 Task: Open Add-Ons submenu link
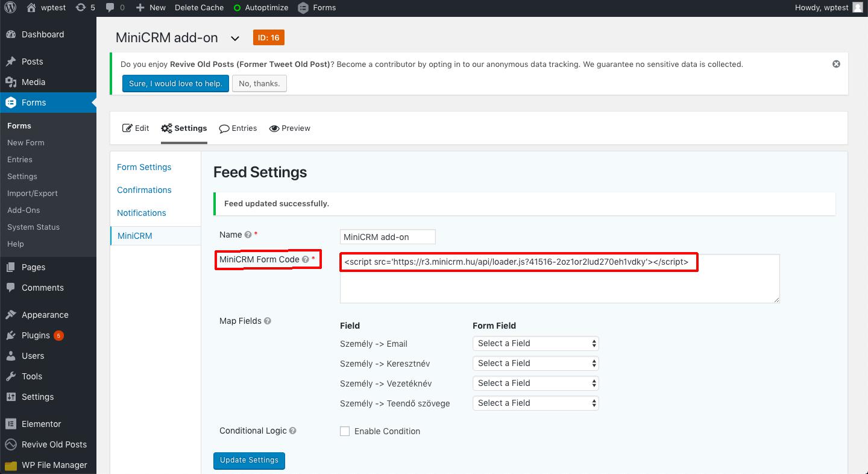24,210
